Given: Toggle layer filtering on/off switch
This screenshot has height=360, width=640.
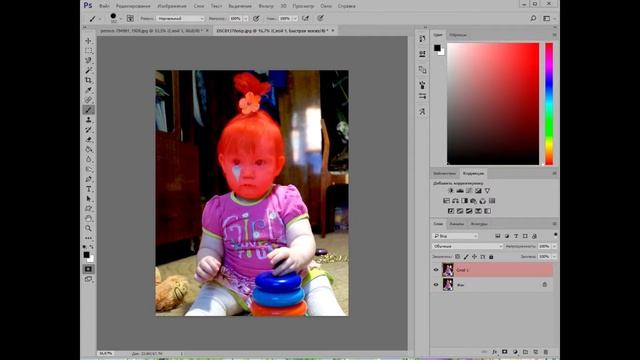Looking at the screenshot, I should [x=556, y=235].
